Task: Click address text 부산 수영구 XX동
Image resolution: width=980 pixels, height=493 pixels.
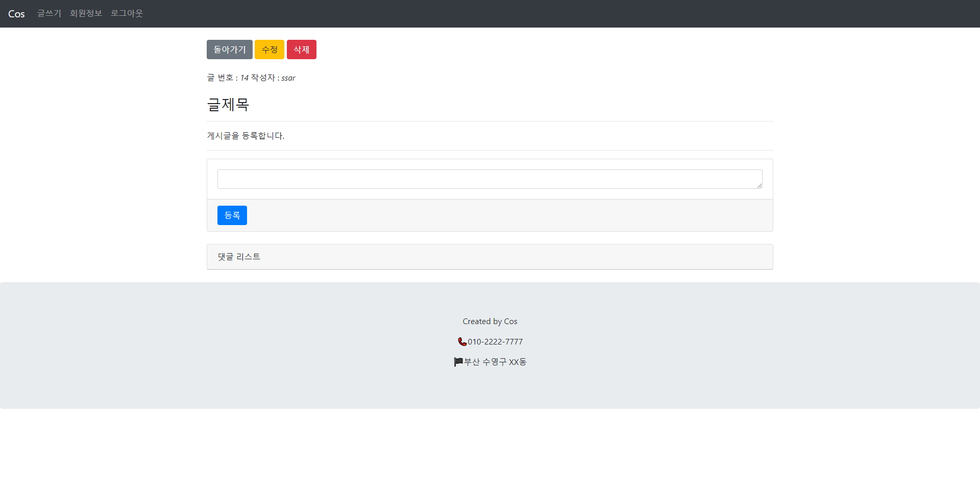Action: point(495,362)
